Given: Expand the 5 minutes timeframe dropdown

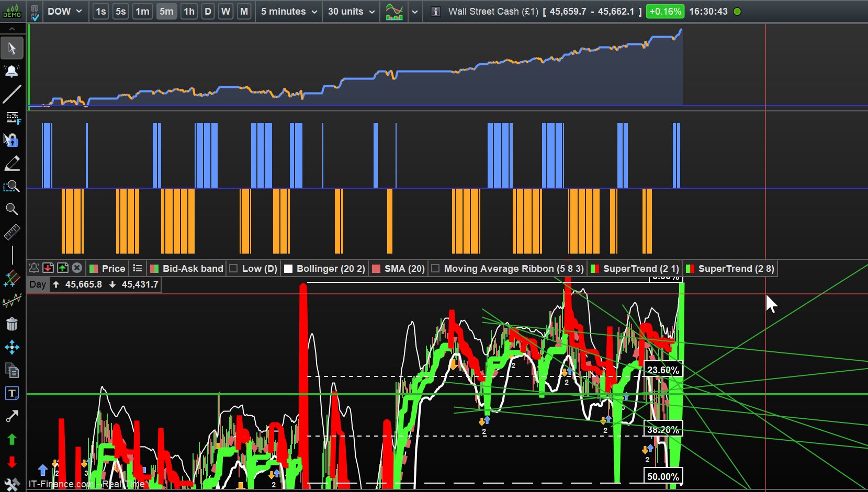Looking at the screenshot, I should click(289, 12).
